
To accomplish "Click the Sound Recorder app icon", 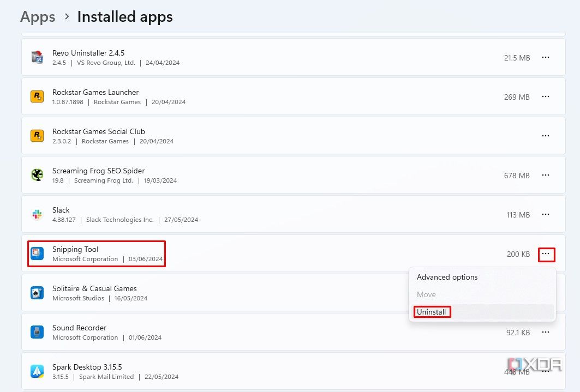I will point(37,332).
